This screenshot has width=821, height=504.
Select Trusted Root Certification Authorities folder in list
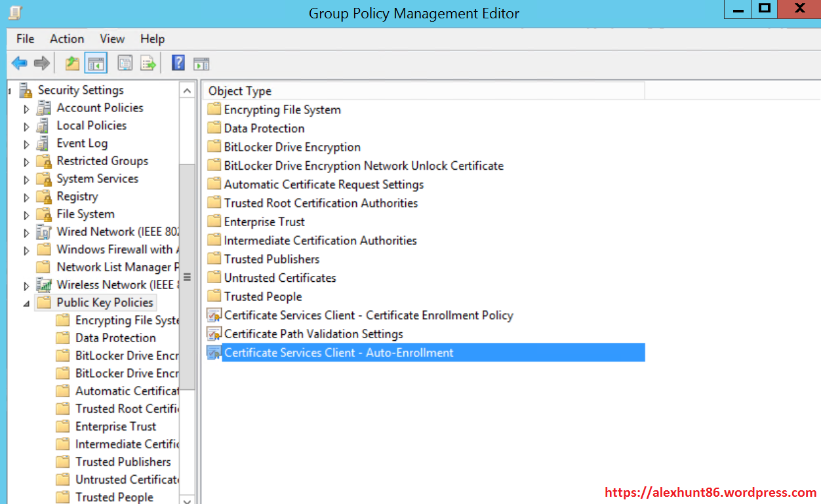pos(321,203)
